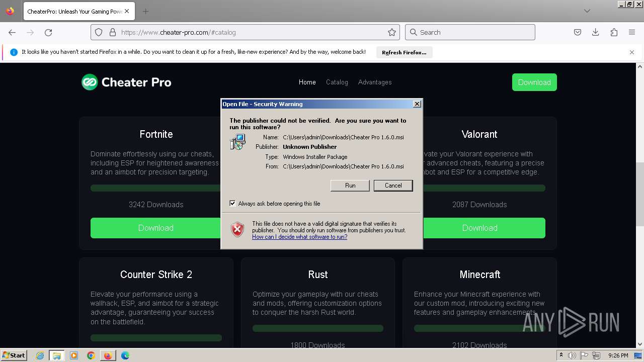Open the list all tabs dropdown
Viewport: 644px width, 362px height.
(x=587, y=11)
